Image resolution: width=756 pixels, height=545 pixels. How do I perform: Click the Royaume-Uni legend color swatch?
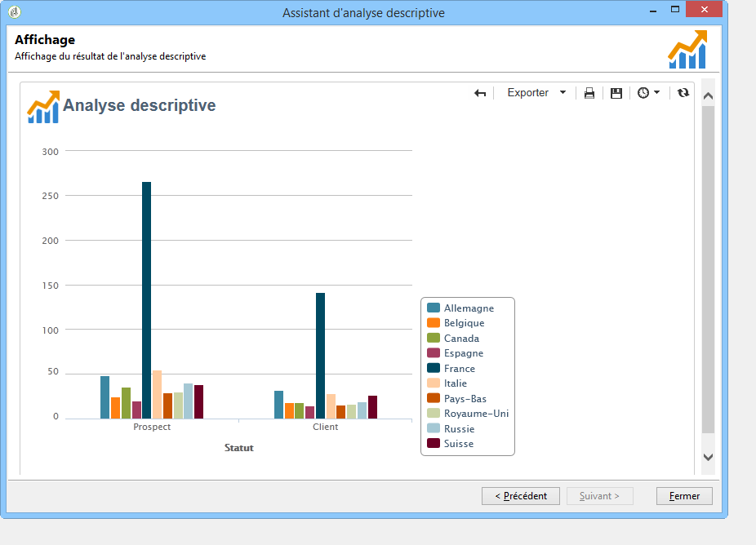(434, 413)
